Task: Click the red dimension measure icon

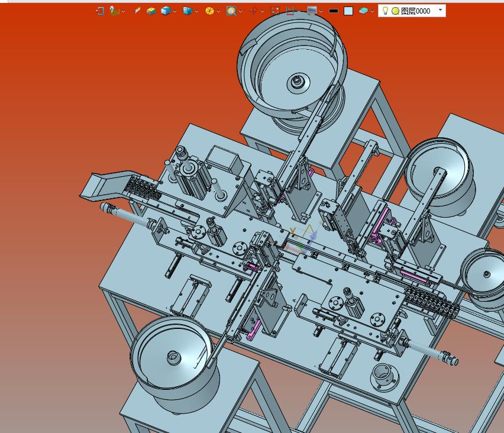Action: [290, 11]
